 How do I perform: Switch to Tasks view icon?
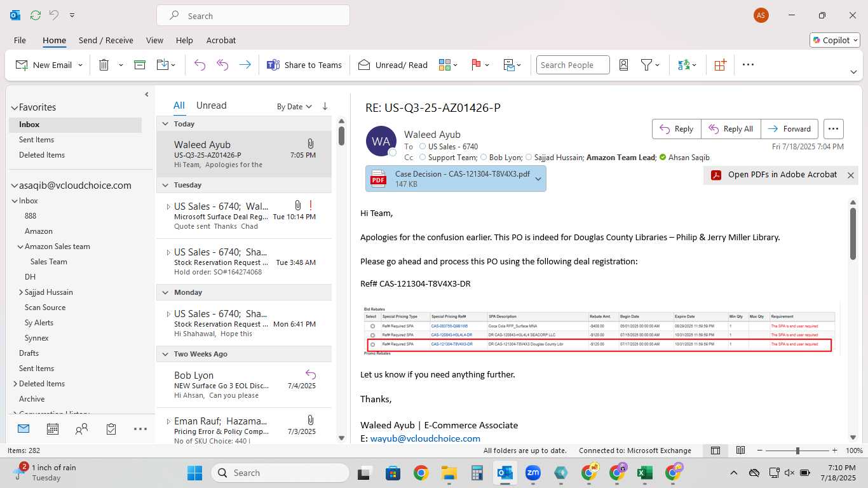[111, 429]
